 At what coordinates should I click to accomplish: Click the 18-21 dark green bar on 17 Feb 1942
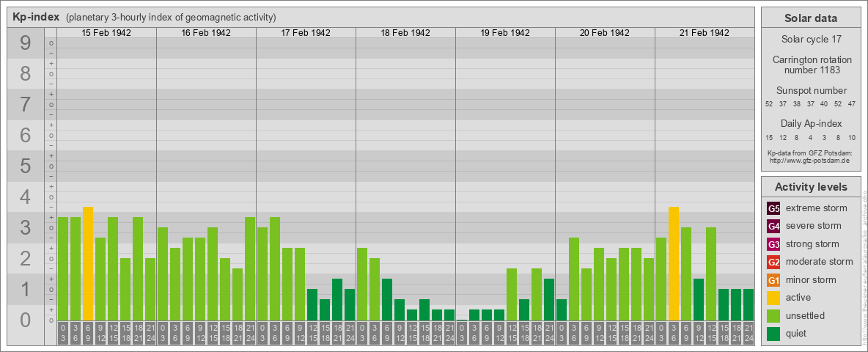tap(337, 299)
